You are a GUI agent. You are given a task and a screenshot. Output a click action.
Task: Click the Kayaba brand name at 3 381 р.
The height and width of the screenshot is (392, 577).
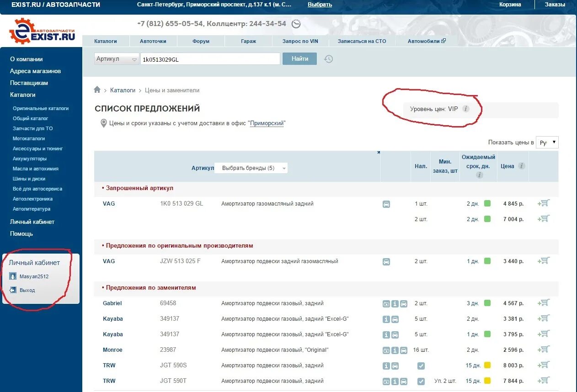(113, 319)
